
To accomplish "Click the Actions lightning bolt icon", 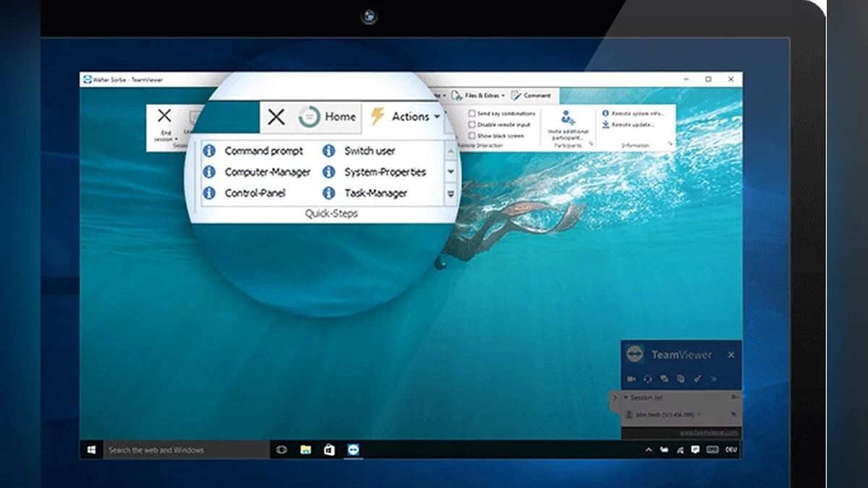I will [x=377, y=116].
